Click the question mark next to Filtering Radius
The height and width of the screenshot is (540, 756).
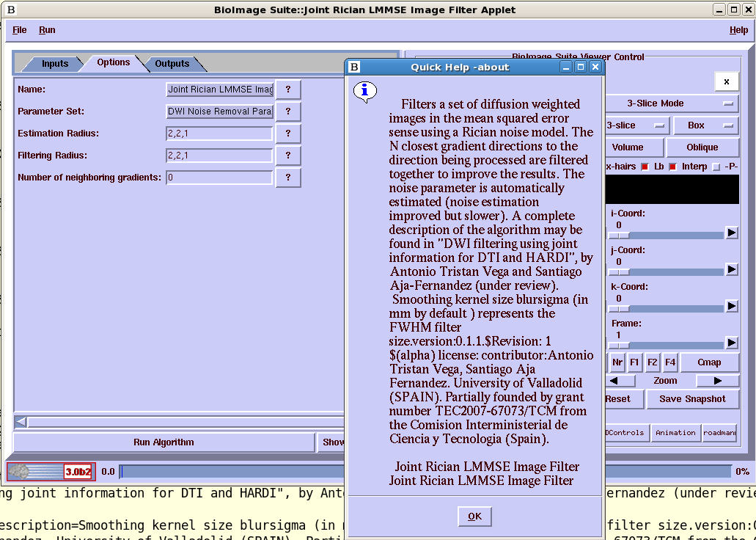click(288, 156)
